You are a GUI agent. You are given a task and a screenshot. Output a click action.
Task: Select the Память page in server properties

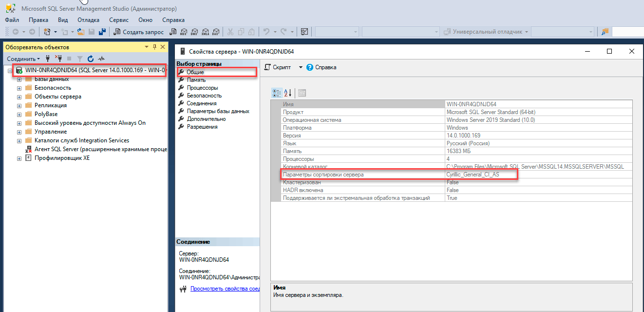[196, 80]
